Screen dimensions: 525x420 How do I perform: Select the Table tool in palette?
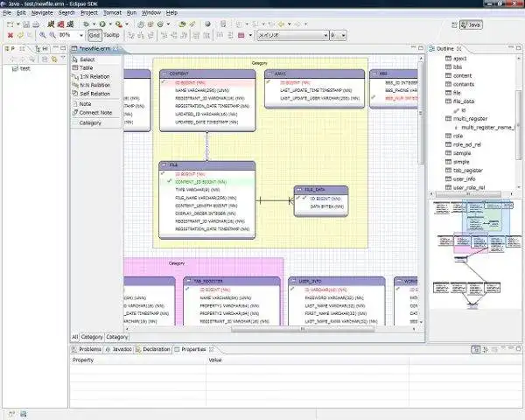[87, 67]
